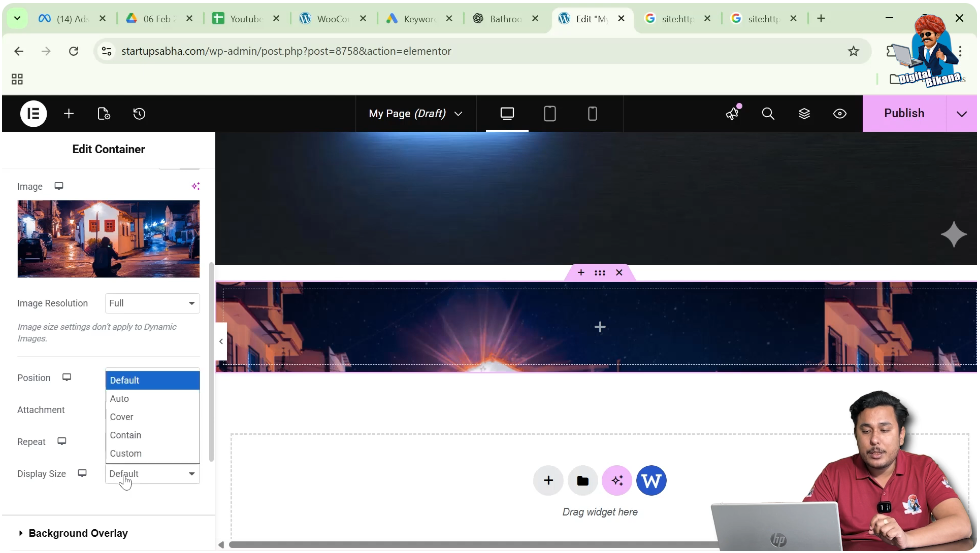This screenshot has height=553, width=980.
Task: Switch to the Youtube tab
Action: coord(246,19)
